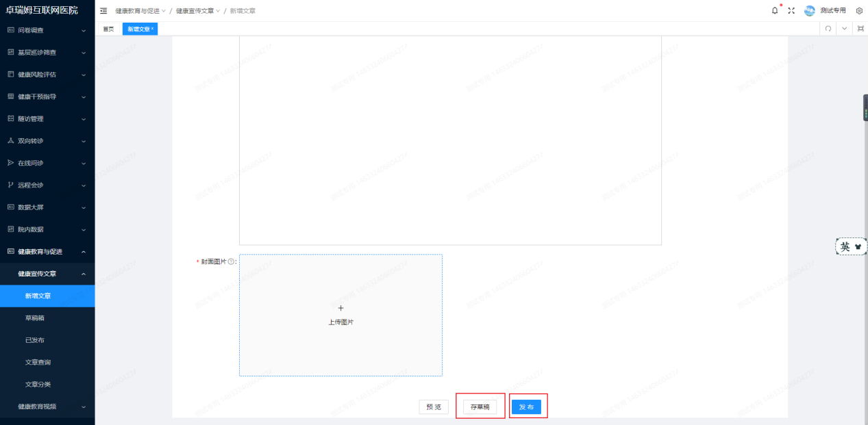This screenshot has width=868, height=425.
Task: Collapse the 健康教育与促进 menu chevron
Action: pyautogui.click(x=84, y=251)
